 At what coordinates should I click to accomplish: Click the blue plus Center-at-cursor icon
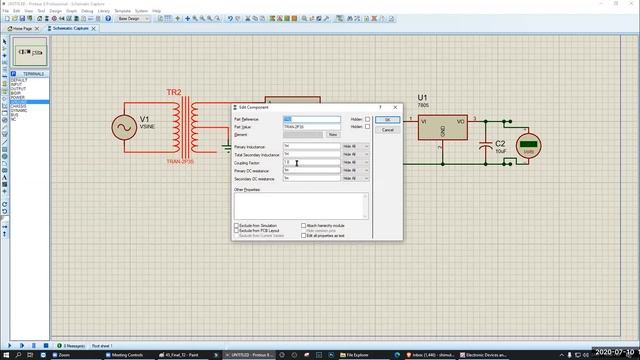pyautogui.click(x=187, y=19)
